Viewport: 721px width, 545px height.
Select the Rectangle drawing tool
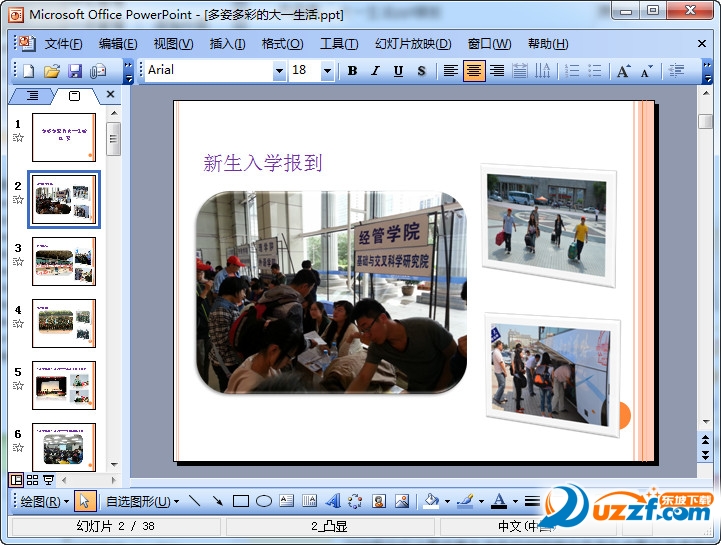(x=240, y=501)
